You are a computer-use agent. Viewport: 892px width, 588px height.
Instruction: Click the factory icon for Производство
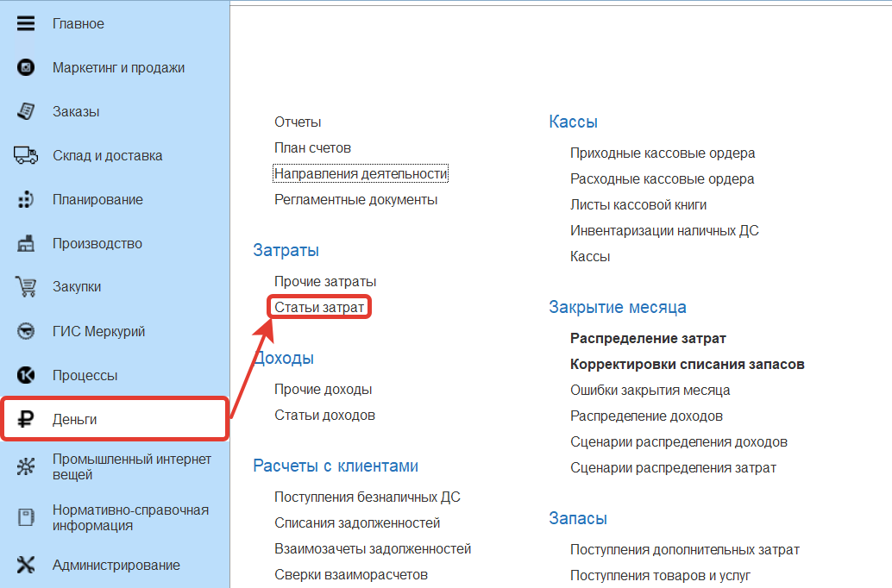26,244
